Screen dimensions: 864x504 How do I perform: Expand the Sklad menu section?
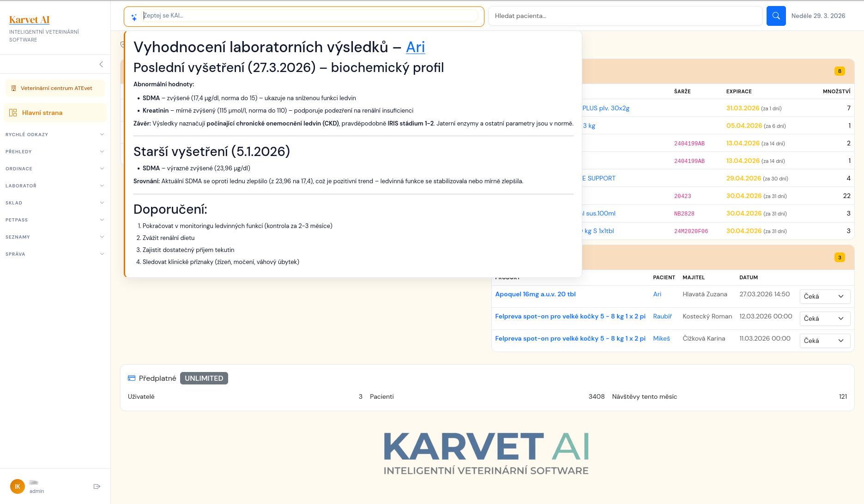[x=55, y=203]
